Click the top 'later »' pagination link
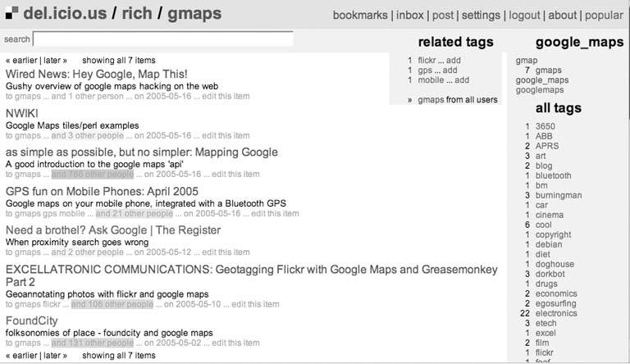This screenshot has width=630, height=364. pyautogui.click(x=55, y=61)
